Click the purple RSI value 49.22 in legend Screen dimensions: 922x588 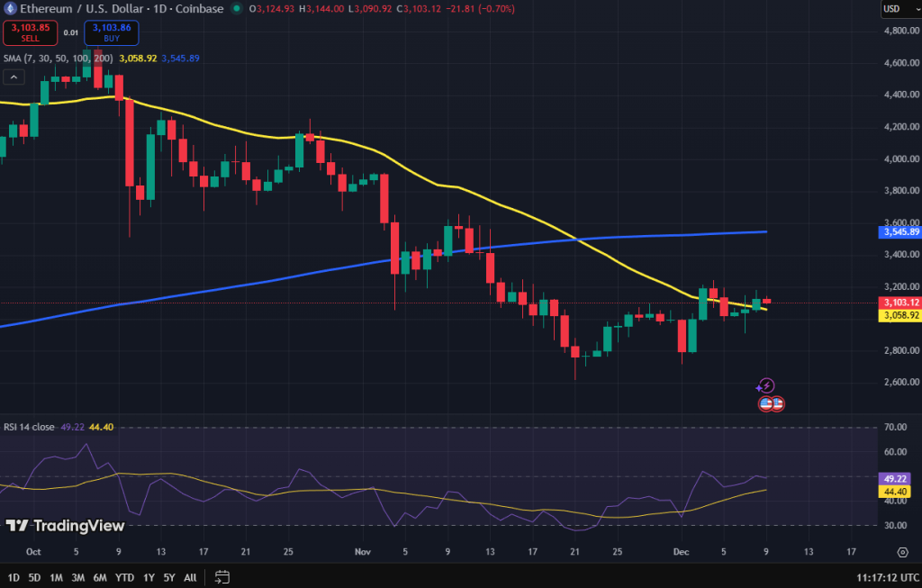tap(72, 427)
